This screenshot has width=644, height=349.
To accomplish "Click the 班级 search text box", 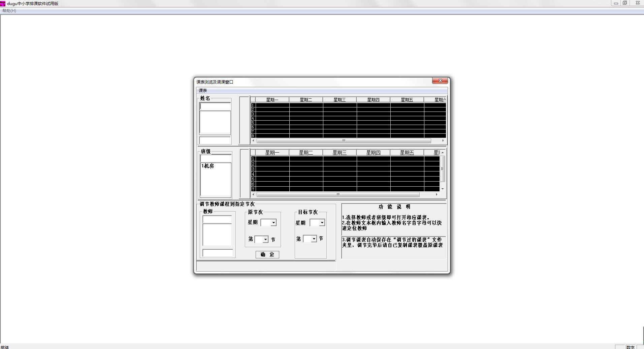I will (x=216, y=158).
